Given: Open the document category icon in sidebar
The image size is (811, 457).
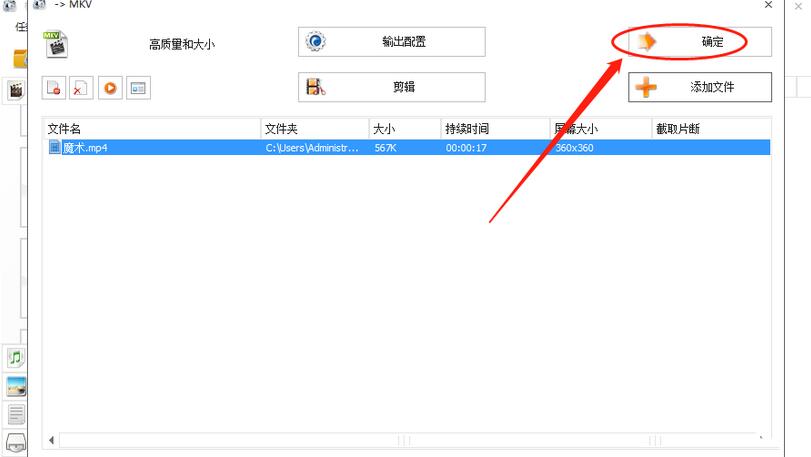Looking at the screenshot, I should (16, 414).
